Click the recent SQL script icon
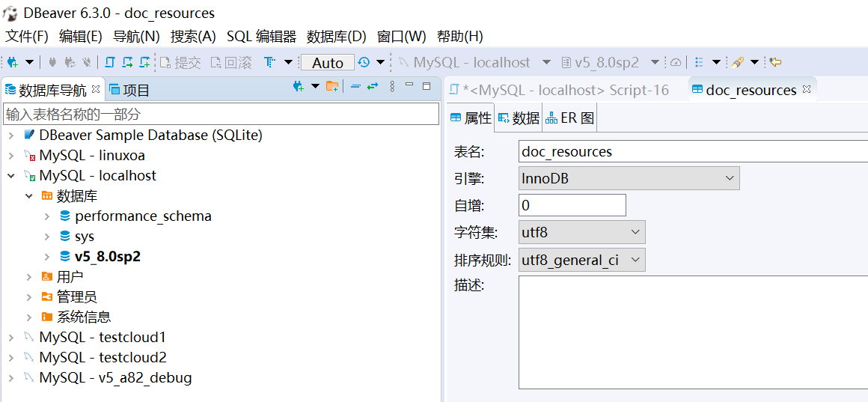 click(127, 63)
